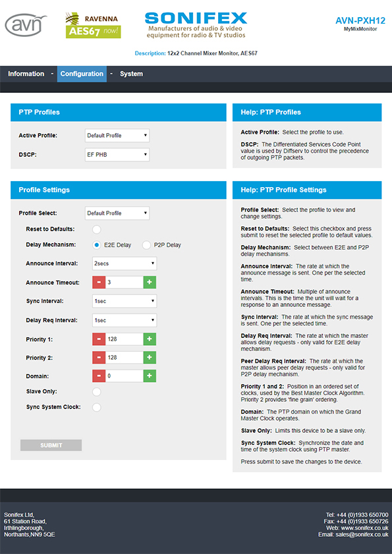Click the 'Sonifex Ltd,' address line
Image resolution: width=392 pixels, height=554 pixels.
19,514
